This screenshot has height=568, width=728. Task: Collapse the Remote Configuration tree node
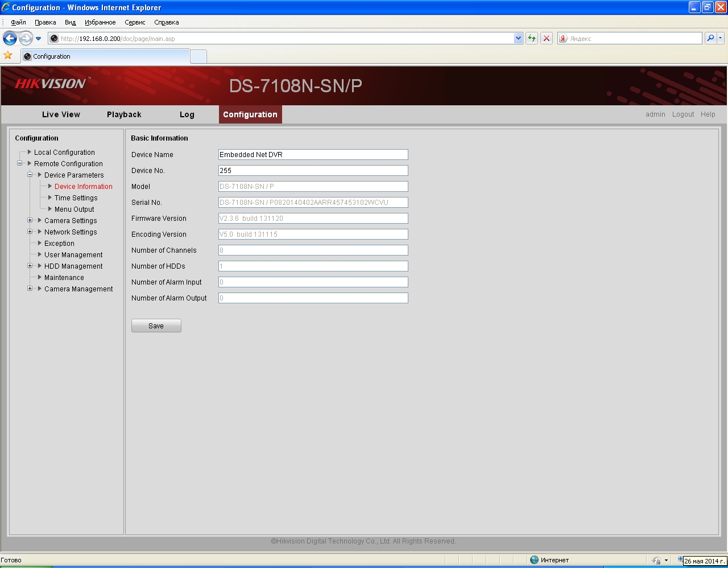click(x=20, y=163)
